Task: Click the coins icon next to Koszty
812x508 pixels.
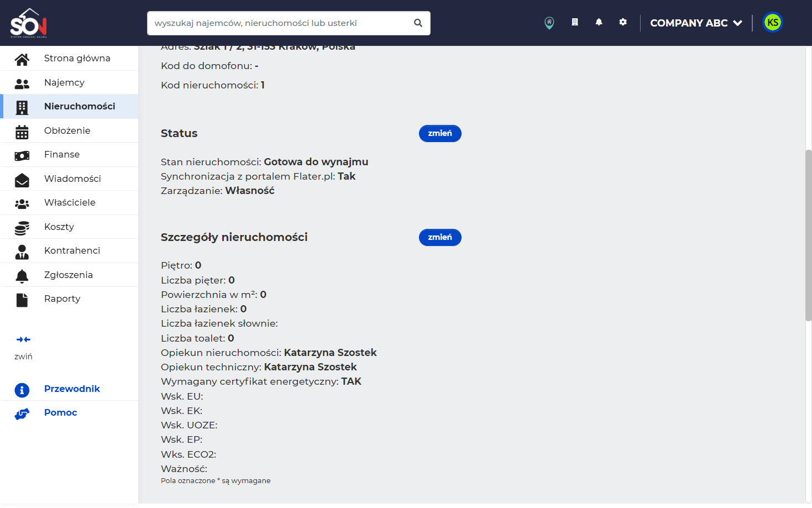Action: click(22, 228)
